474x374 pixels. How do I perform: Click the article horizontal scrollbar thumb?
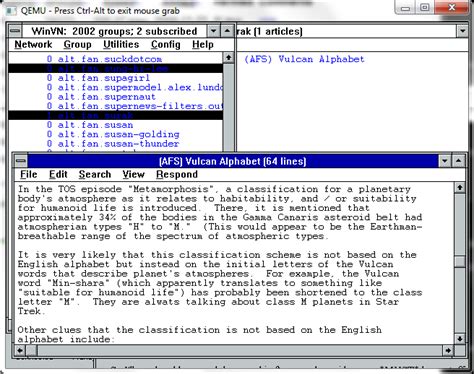click(x=32, y=351)
